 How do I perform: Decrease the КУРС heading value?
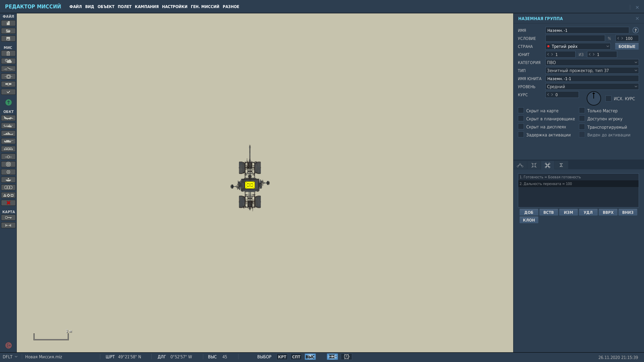point(548,95)
